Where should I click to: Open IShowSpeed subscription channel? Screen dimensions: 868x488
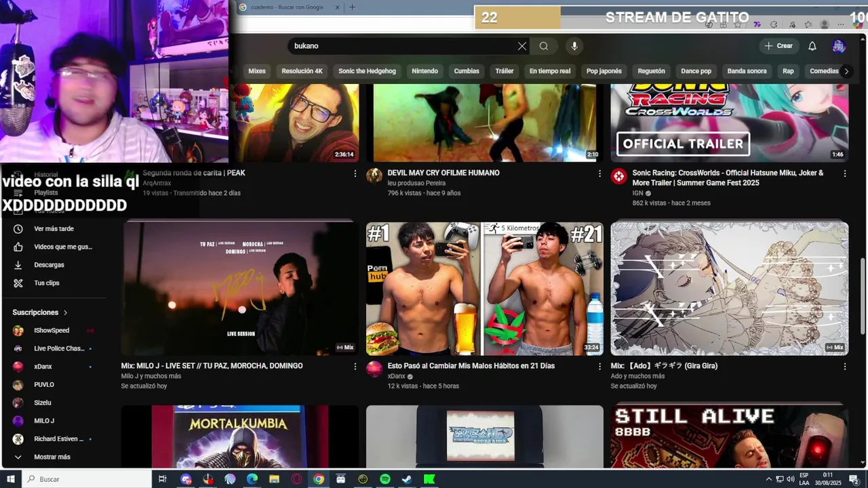pos(53,331)
